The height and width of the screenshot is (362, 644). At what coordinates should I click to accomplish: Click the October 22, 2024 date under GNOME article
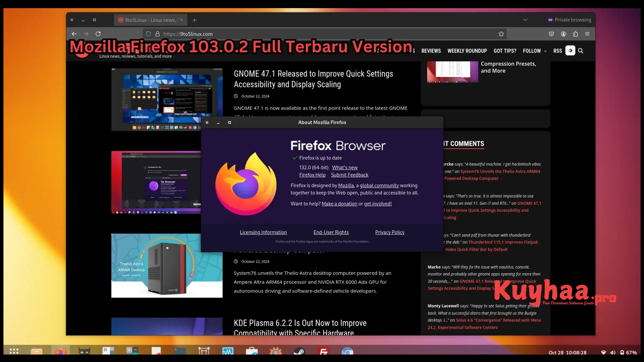click(x=255, y=96)
